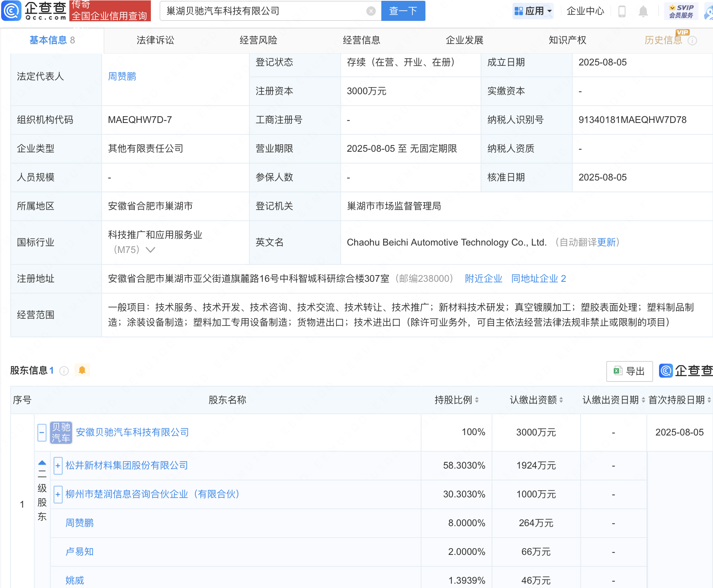Viewport: 713px width, 588px height.
Task: Switch to 经营风险 tab
Action: (258, 40)
